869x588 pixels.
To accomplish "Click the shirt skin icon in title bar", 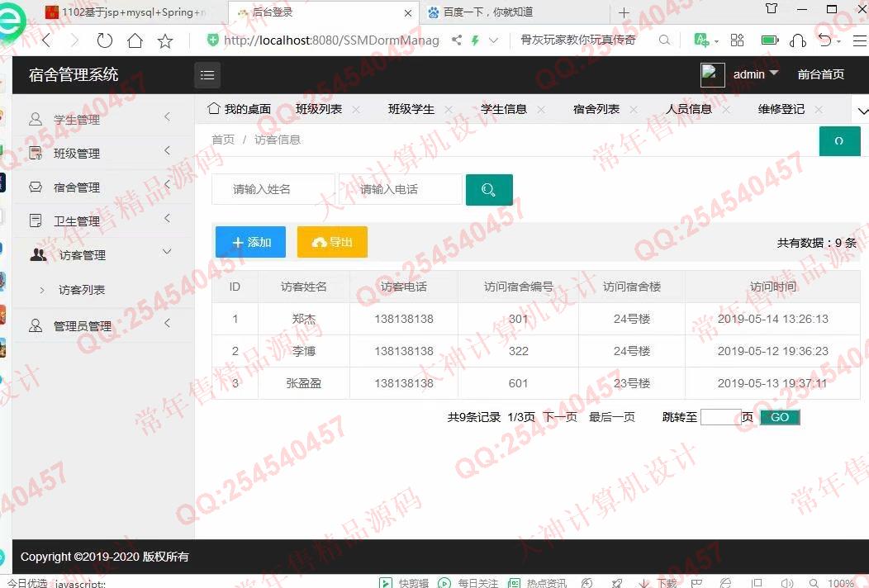I will pyautogui.click(x=771, y=9).
